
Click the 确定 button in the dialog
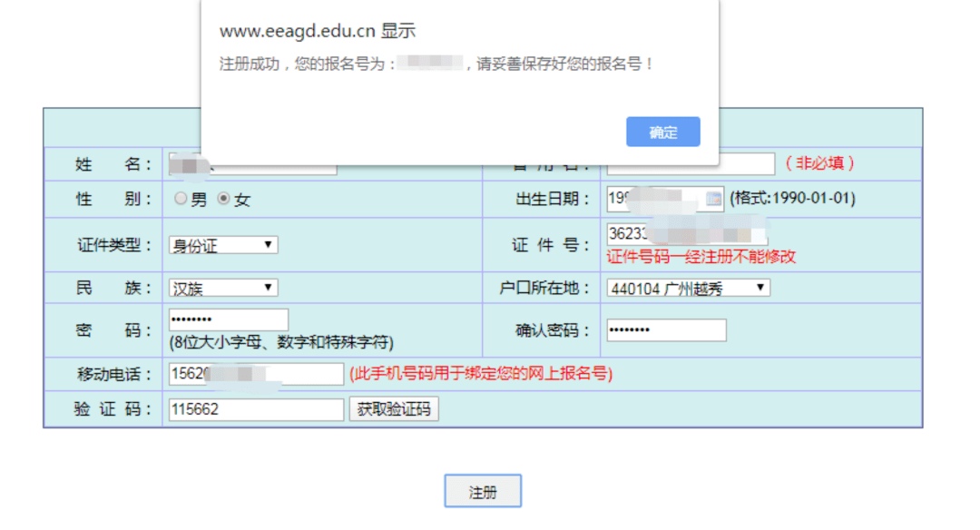click(662, 132)
